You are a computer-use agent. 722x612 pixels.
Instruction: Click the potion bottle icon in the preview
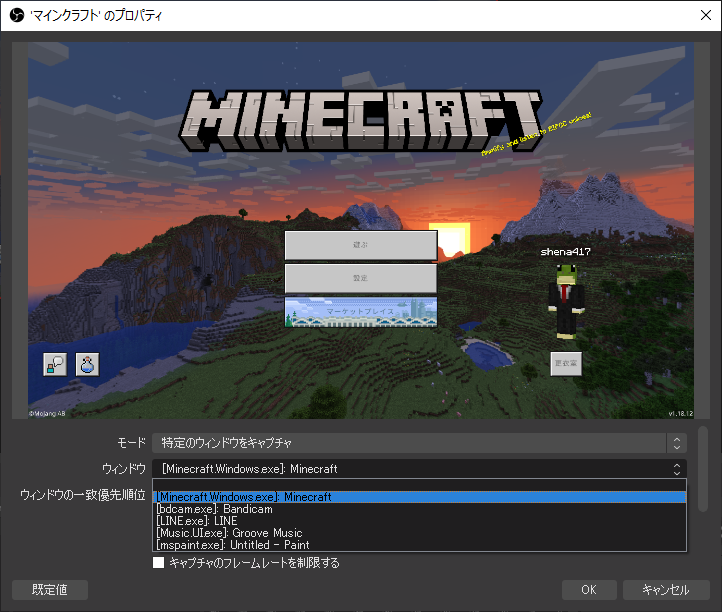click(88, 365)
